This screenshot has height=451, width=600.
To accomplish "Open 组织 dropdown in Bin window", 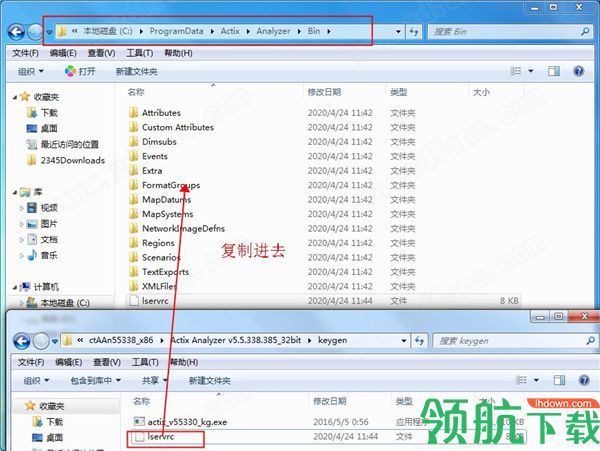I will pos(31,72).
